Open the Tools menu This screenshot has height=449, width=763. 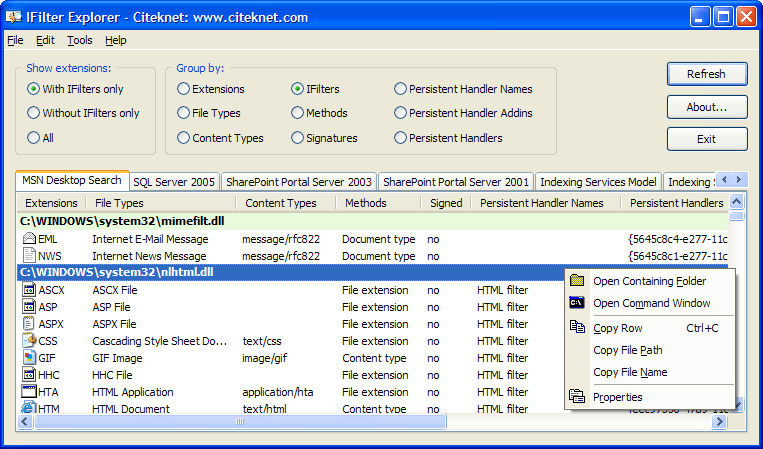80,40
